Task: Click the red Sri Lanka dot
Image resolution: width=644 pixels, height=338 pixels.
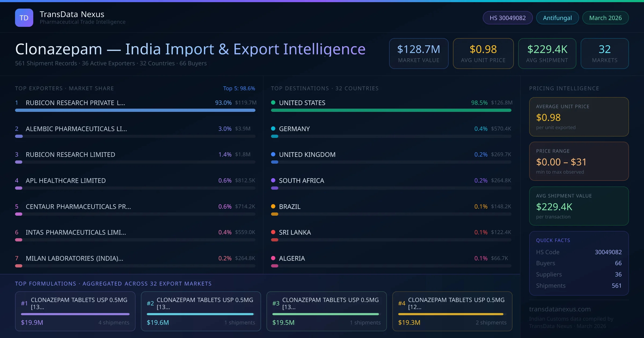Action: [x=273, y=232]
